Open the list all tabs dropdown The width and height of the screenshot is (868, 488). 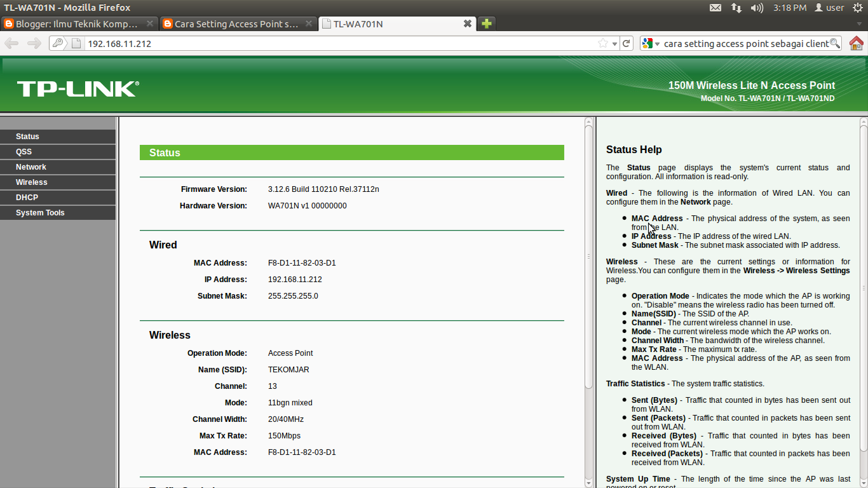click(859, 24)
